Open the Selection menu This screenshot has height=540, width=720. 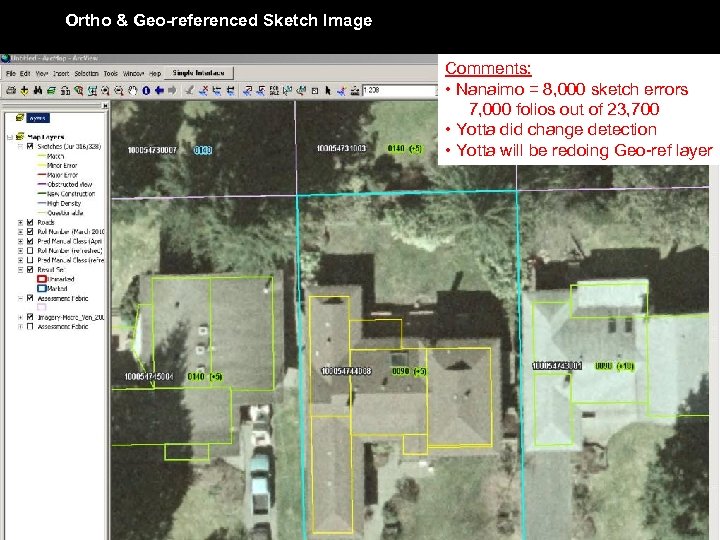pyautogui.click(x=86, y=73)
